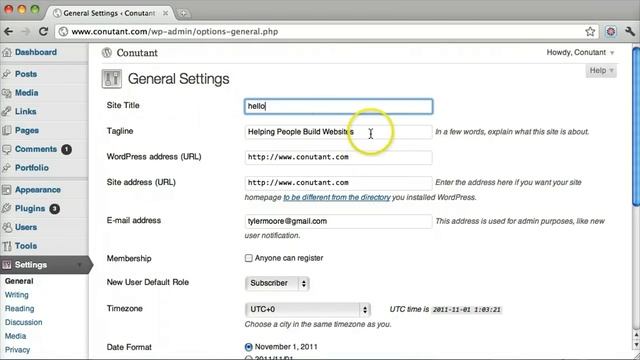Viewport: 640px width, 360px height.
Task: Open the Howdy, Conutant user menu
Action: pos(580,52)
